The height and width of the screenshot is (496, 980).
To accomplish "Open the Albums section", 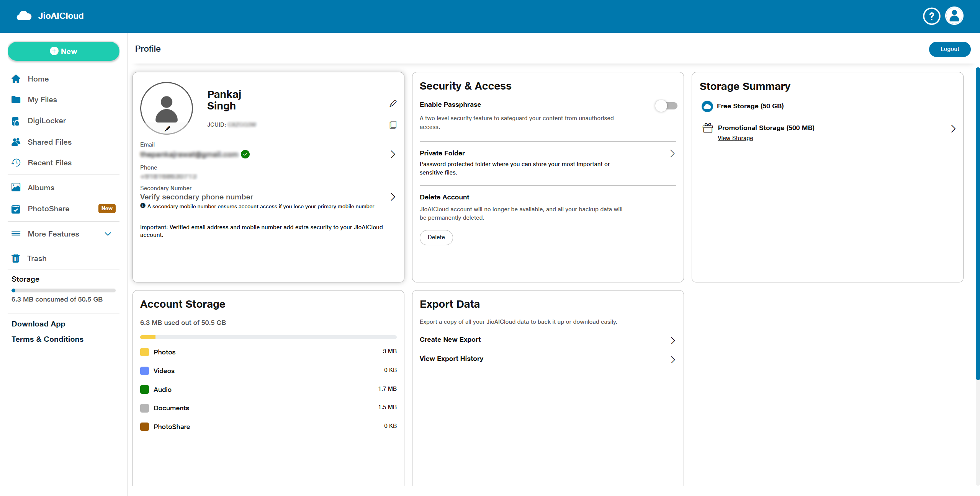I will coord(41,188).
